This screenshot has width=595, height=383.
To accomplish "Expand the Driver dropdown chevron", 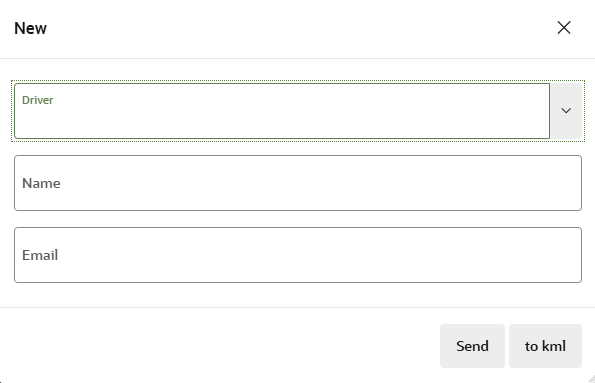I will 566,111.
